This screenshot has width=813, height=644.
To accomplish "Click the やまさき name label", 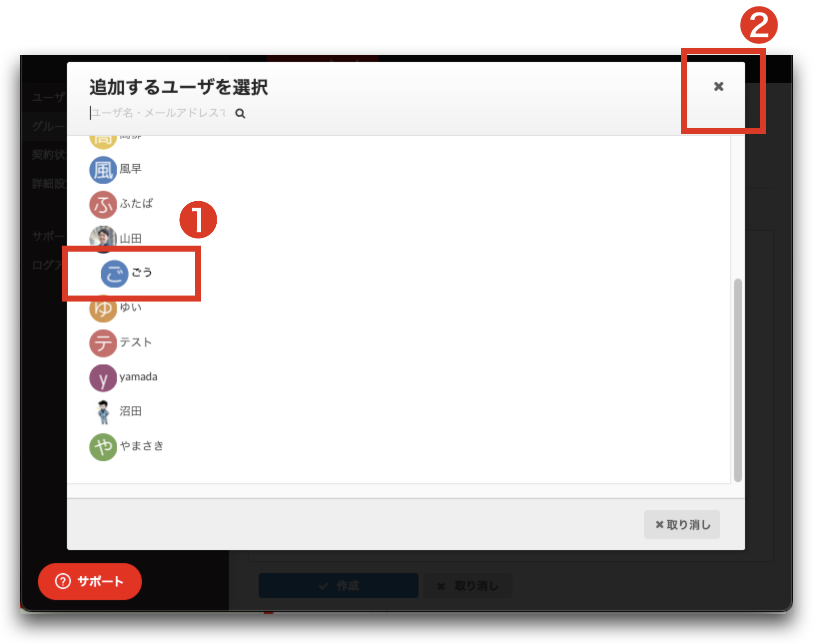I will coord(141,446).
